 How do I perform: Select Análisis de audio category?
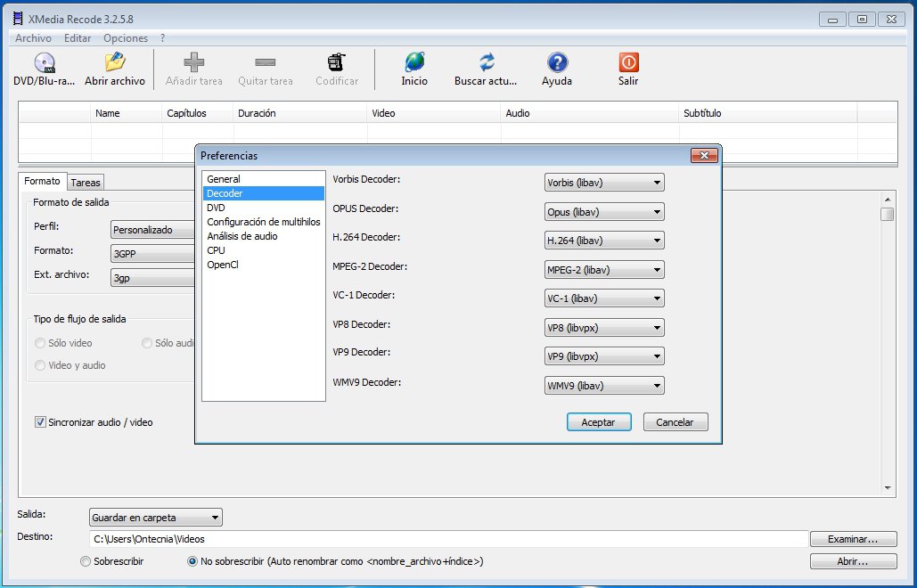pos(263,235)
